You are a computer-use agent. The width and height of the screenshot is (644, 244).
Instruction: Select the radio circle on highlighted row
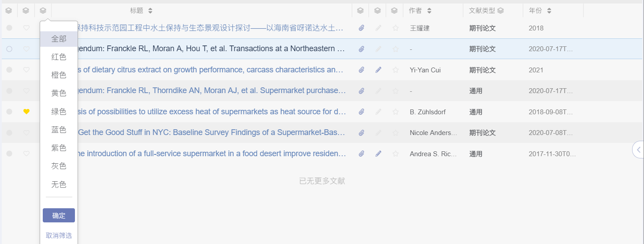[x=9, y=49]
